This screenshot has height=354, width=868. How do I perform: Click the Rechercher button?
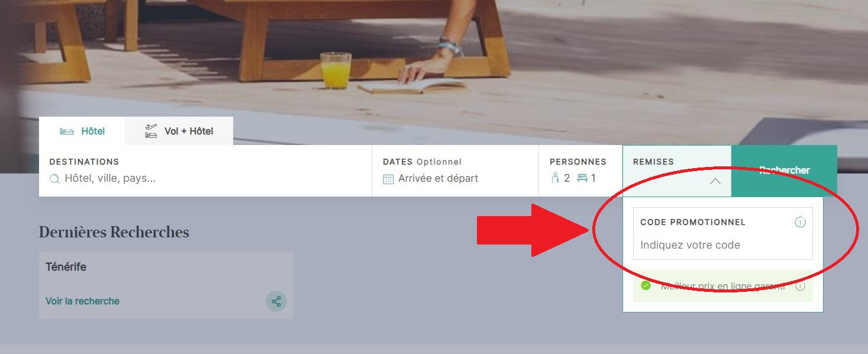tap(785, 170)
